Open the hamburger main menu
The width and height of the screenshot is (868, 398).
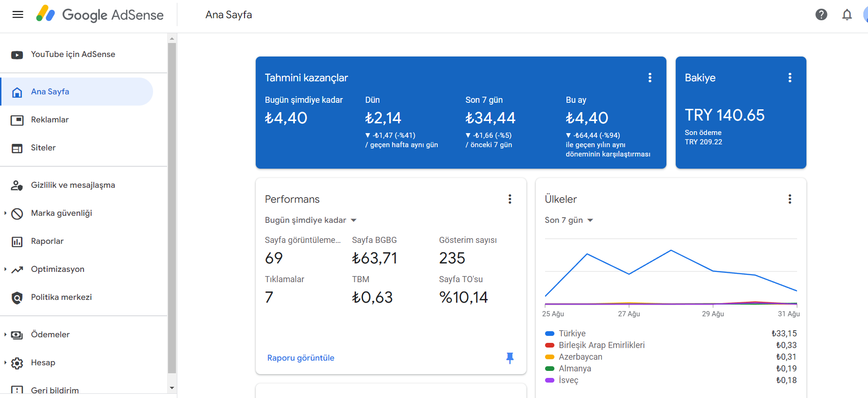click(18, 14)
